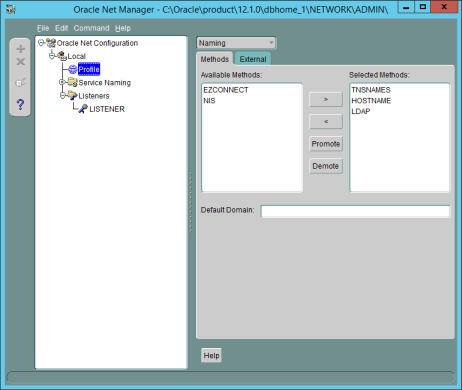Image resolution: width=462 pixels, height=390 pixels.
Task: Select TNSNAMES in Selected Methods
Action: click(x=371, y=90)
